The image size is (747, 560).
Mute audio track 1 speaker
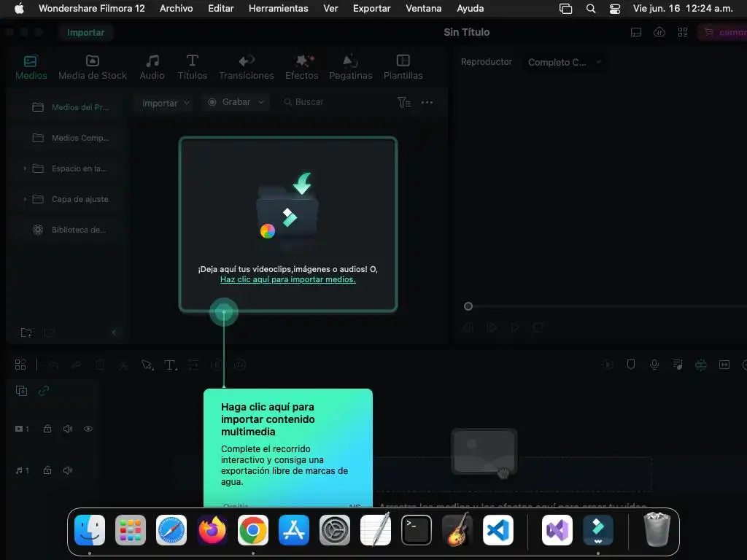point(68,470)
